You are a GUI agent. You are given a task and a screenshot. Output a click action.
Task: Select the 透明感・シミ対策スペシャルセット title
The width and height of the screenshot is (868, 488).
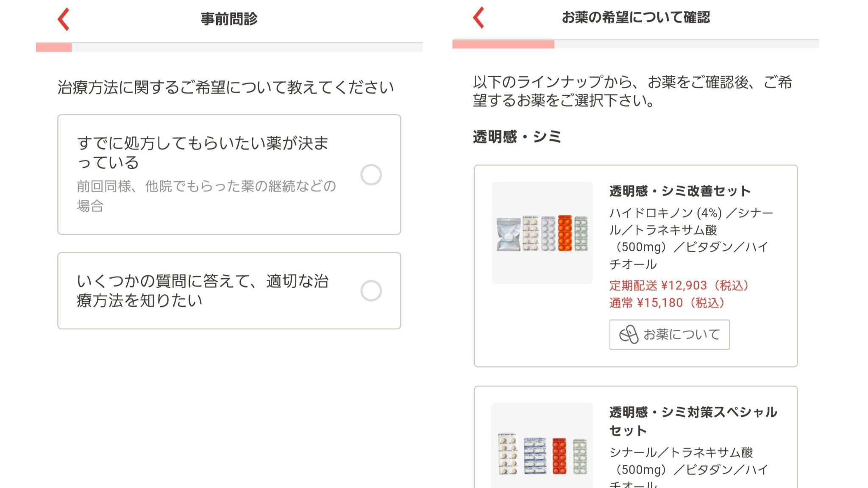[x=693, y=421]
